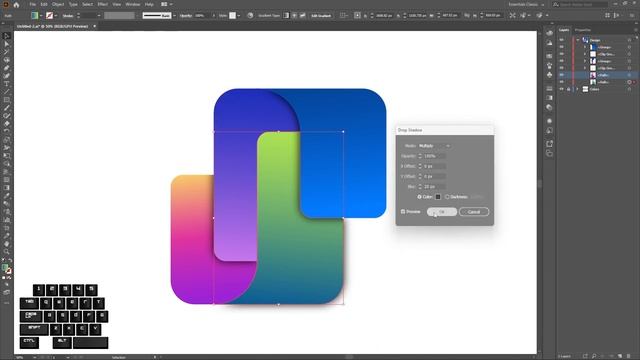Open the Stroke color dropdown arrow

[x=56, y=16]
